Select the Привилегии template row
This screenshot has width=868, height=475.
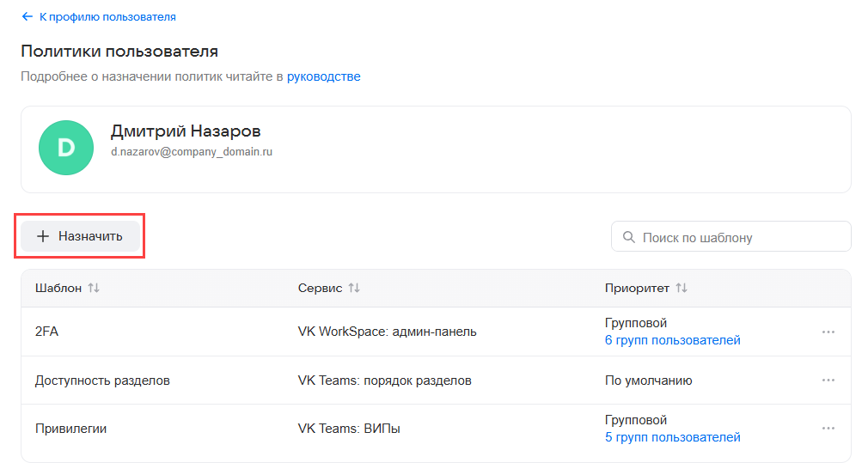pos(70,429)
